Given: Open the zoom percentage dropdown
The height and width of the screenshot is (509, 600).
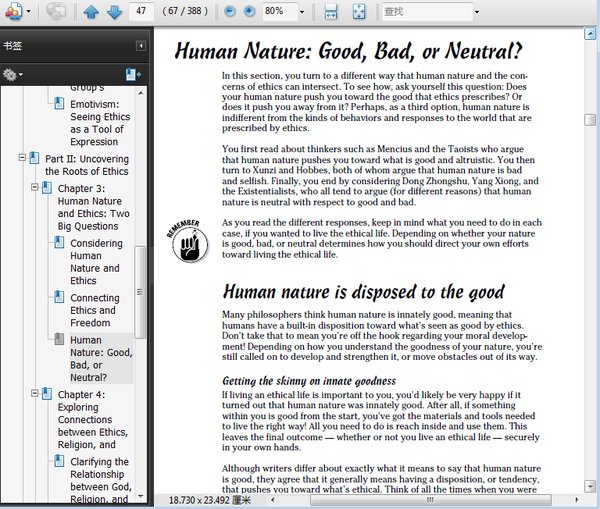Looking at the screenshot, I should coord(302,12).
